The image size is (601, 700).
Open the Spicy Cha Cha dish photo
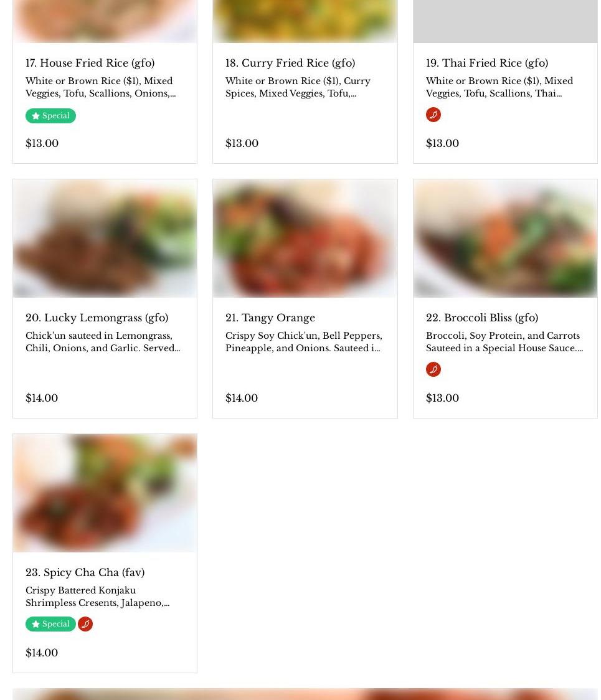click(x=105, y=493)
